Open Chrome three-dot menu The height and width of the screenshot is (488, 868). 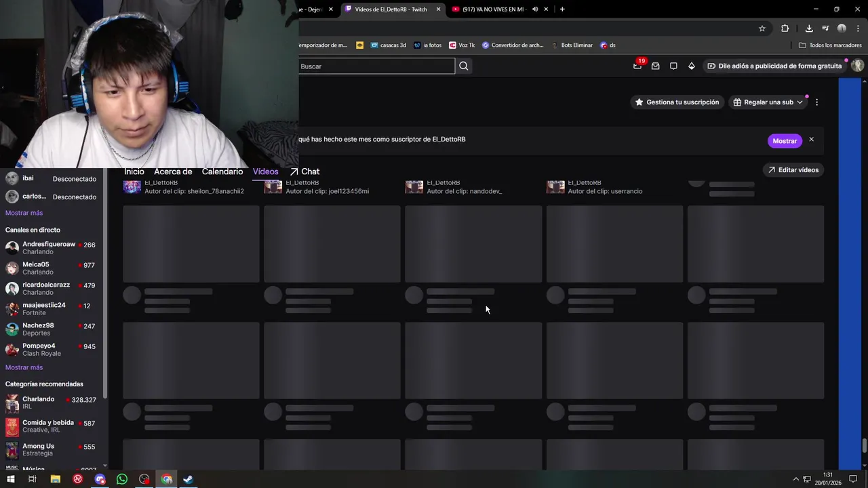858,28
